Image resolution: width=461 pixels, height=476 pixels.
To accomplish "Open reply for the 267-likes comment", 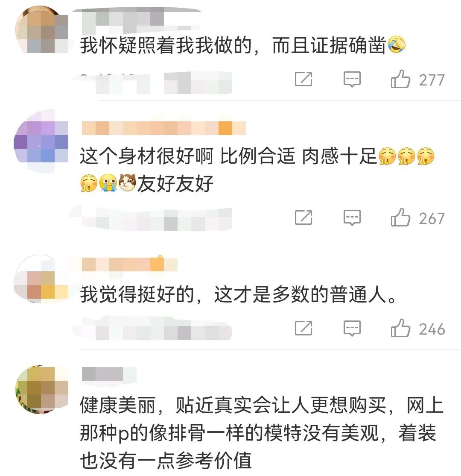I will [352, 218].
